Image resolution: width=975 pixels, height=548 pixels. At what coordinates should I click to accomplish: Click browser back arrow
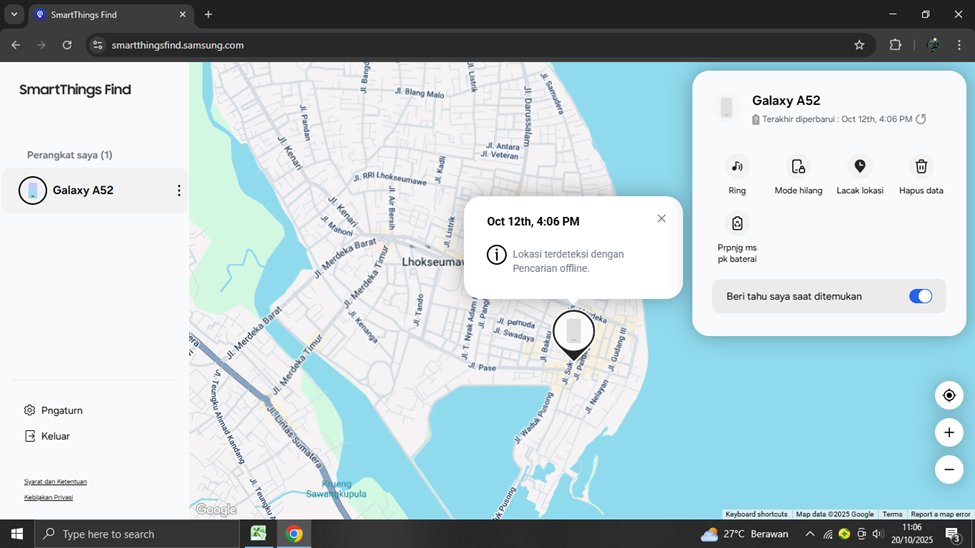[16, 45]
